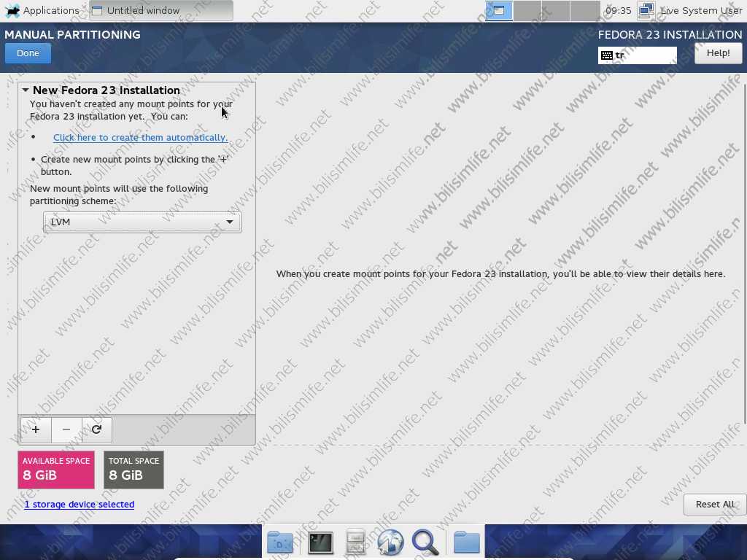Screen dimensions: 747x560
Task: Click the Reset All button
Action: (x=715, y=505)
